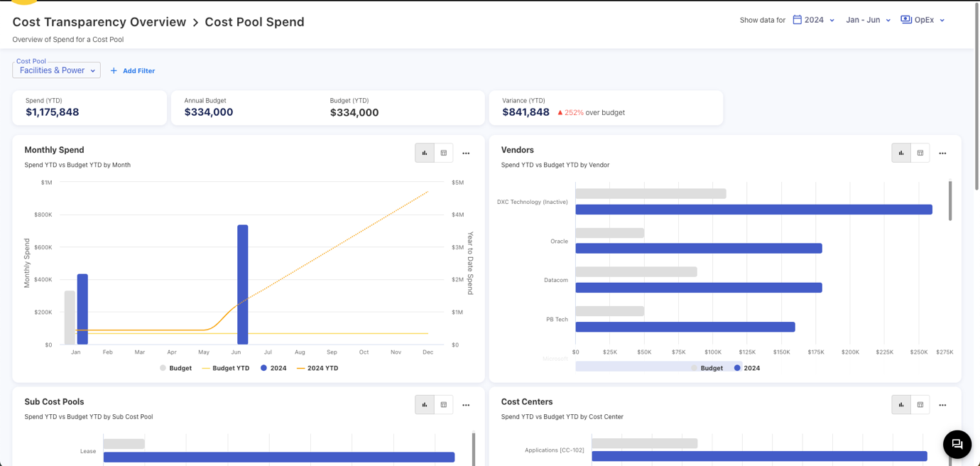Click the calendar icon beside 2024
Viewport: 980px width, 466px height.
pyautogui.click(x=797, y=20)
